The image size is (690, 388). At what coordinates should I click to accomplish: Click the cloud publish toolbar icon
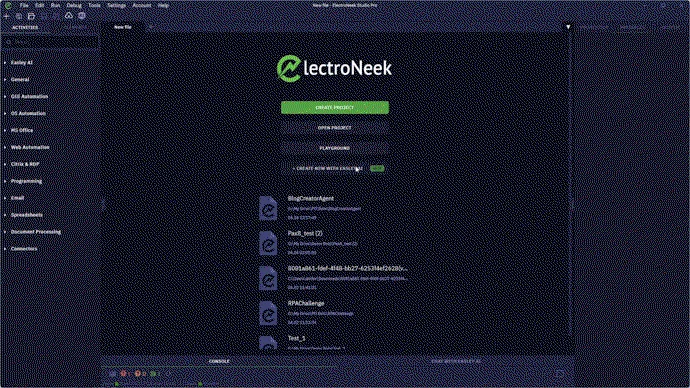[x=69, y=16]
